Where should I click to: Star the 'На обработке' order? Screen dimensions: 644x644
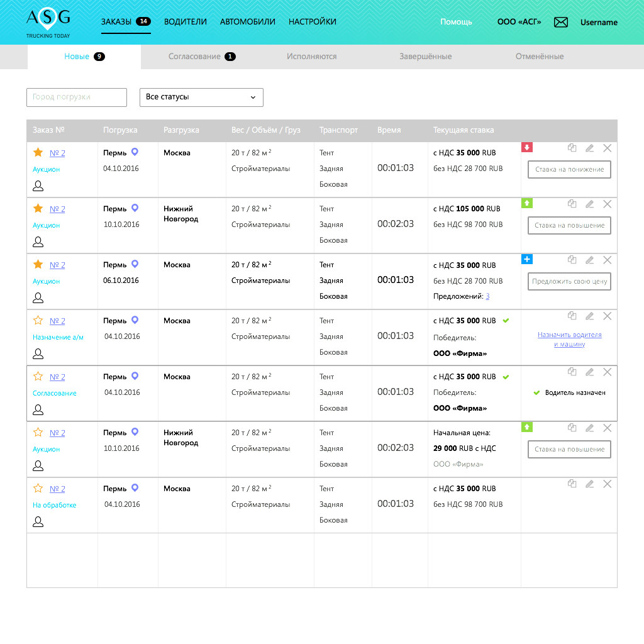pyautogui.click(x=38, y=488)
